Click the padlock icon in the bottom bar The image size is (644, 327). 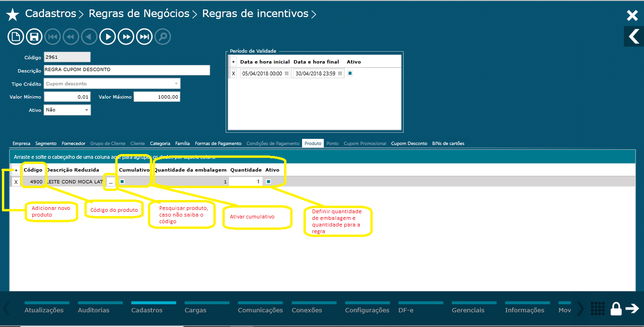click(x=616, y=309)
